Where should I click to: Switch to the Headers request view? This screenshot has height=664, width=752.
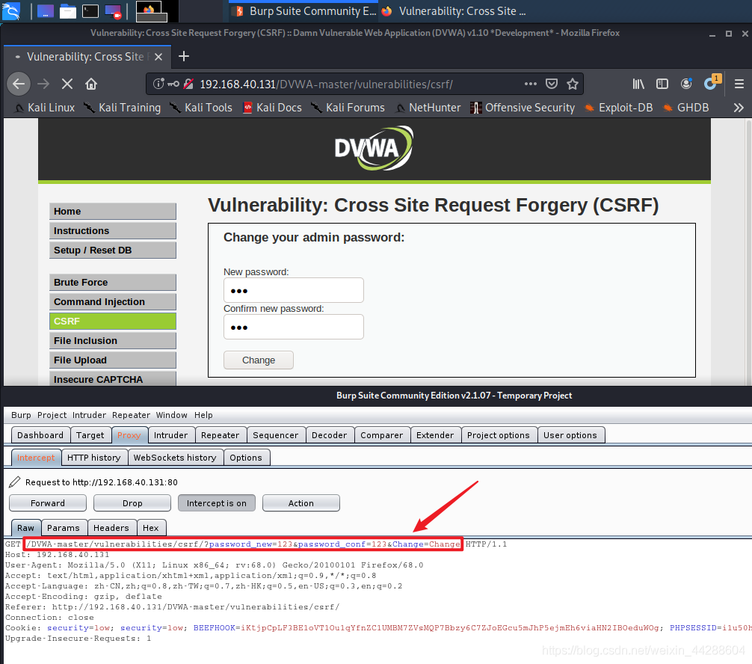(111, 528)
